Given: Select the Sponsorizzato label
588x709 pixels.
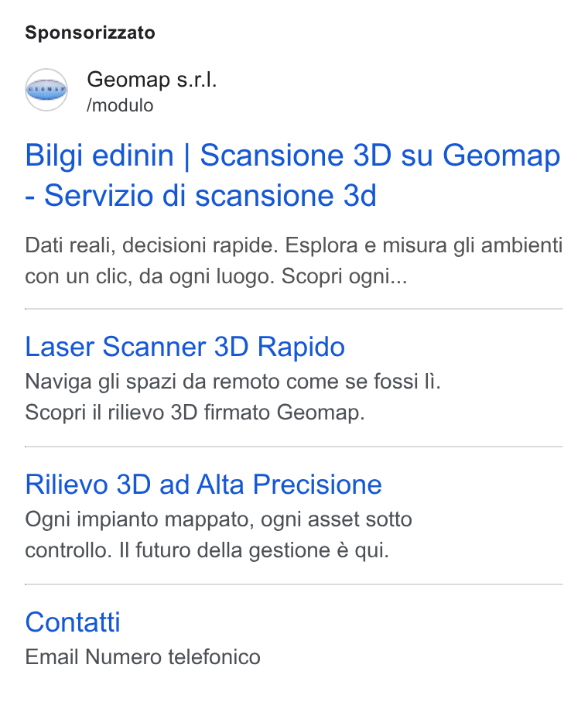Looking at the screenshot, I should pos(90,33).
